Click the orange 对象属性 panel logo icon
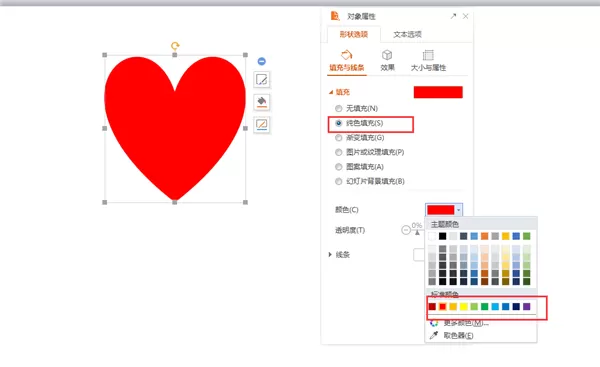Screen dimensions: 600x367 click(x=335, y=16)
